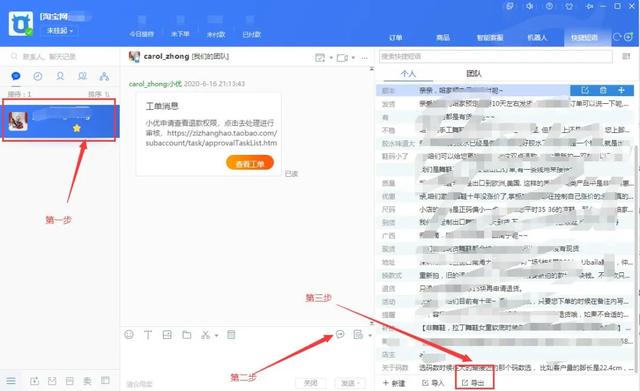Click the close chat button
Viewport: 640px width, 391px height.
(x=311, y=383)
